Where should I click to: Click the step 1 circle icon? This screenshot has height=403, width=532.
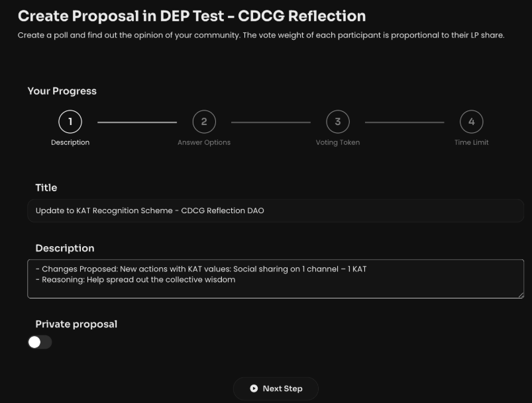click(70, 122)
